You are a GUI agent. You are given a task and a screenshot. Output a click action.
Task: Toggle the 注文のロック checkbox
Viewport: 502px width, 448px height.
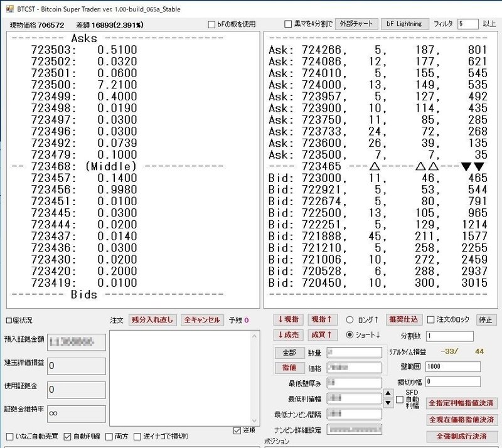point(431,319)
